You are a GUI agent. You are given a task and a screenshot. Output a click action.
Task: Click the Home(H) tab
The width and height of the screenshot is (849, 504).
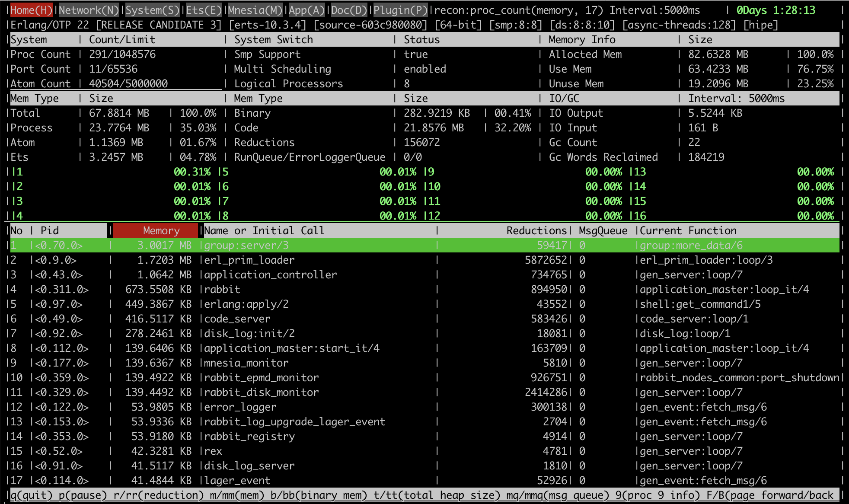31,10
